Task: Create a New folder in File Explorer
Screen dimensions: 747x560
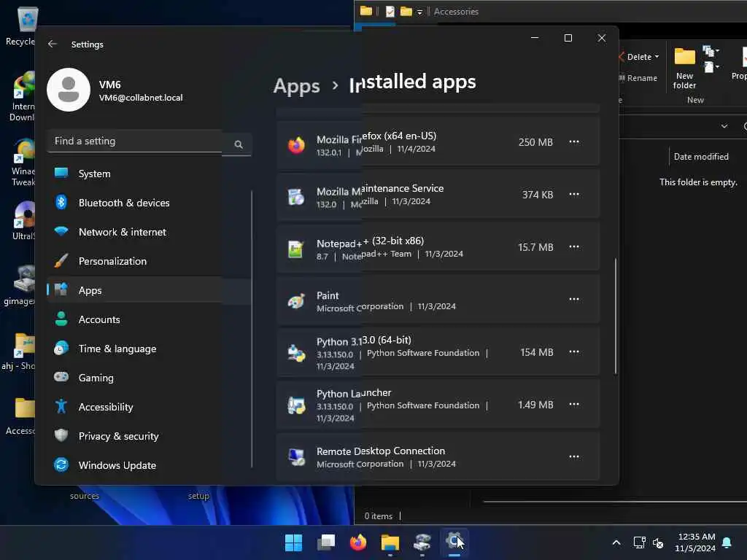Action: (x=684, y=69)
